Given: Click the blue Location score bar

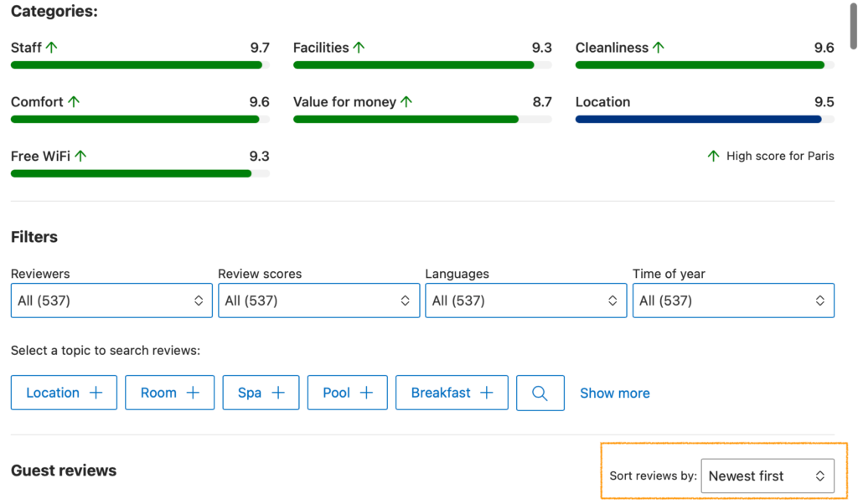Looking at the screenshot, I should click(705, 119).
